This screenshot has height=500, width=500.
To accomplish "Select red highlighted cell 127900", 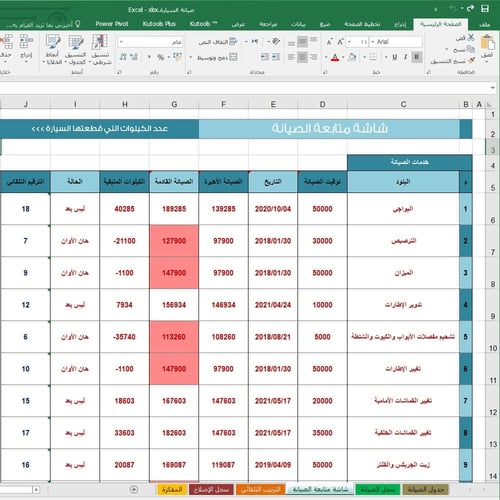I will [x=174, y=241].
